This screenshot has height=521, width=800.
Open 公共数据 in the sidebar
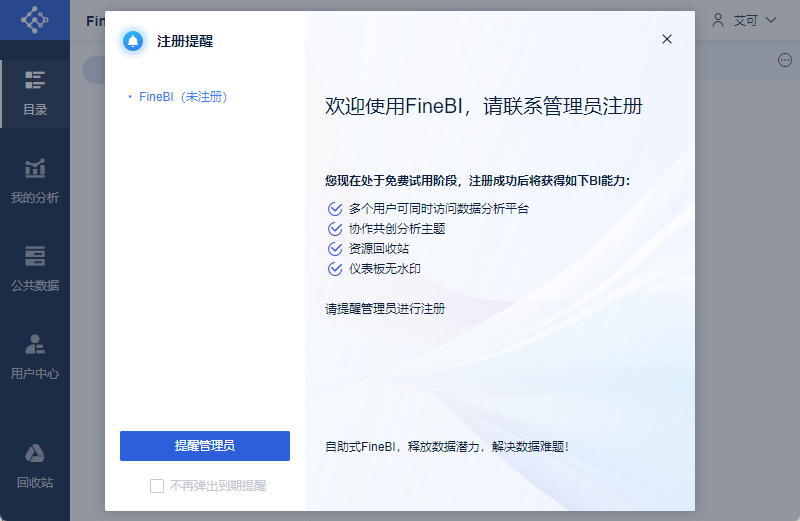35,269
